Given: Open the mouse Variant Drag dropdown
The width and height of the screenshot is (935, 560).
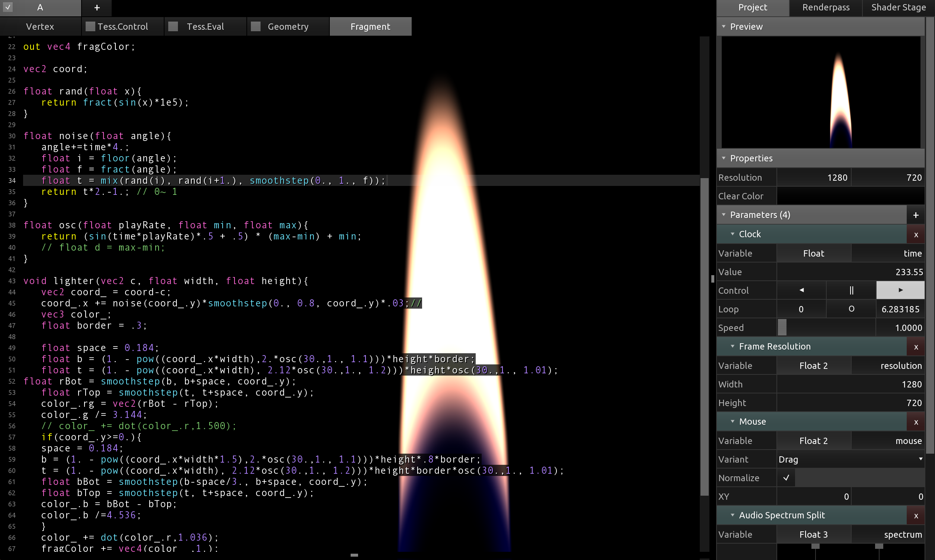Looking at the screenshot, I should (x=850, y=459).
